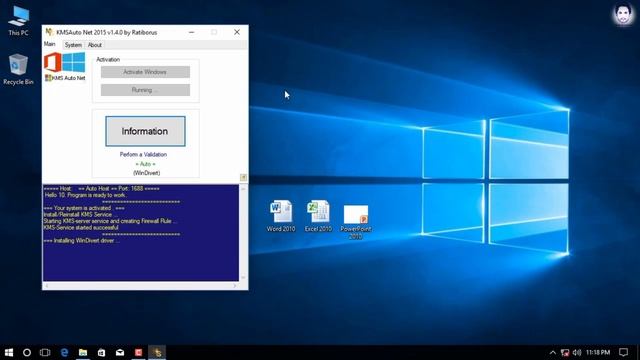Open the This PC desktop icon
Viewport: 640px width, 360px height.
point(18,21)
